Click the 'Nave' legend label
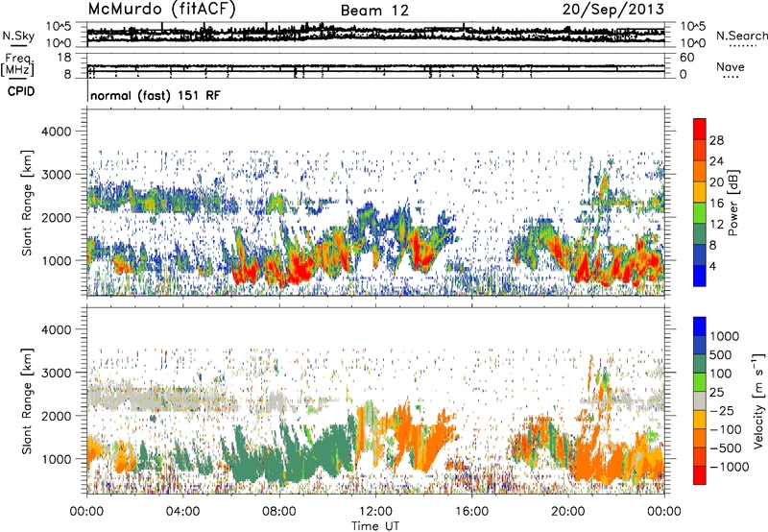This screenshot has width=768, height=532. [731, 67]
